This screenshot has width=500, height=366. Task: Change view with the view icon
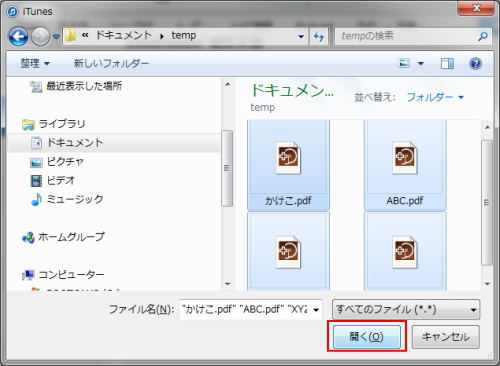pyautogui.click(x=404, y=63)
